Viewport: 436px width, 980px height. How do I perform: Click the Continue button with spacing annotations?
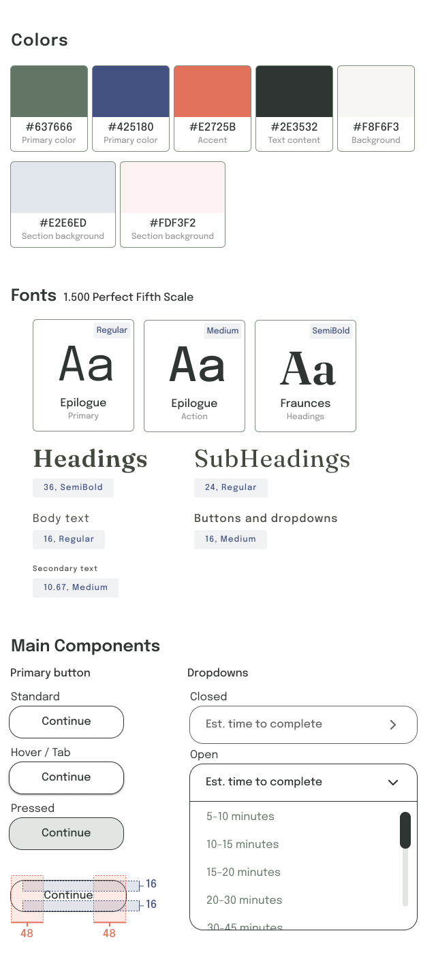pos(68,895)
